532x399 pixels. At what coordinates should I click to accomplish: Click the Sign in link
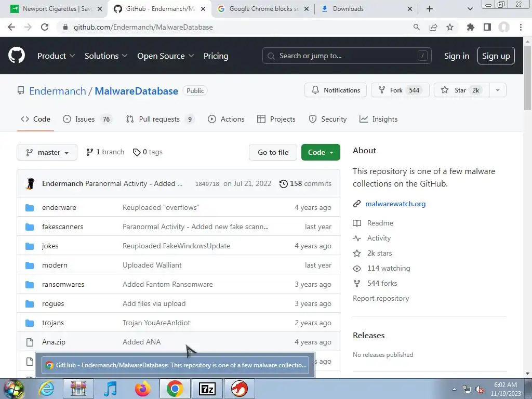[x=457, y=56]
